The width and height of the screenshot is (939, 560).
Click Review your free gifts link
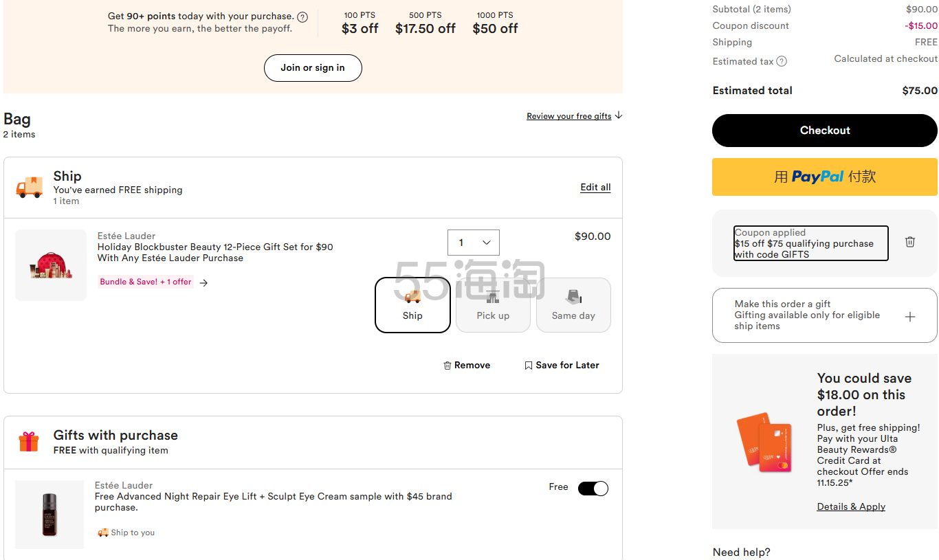pos(568,116)
